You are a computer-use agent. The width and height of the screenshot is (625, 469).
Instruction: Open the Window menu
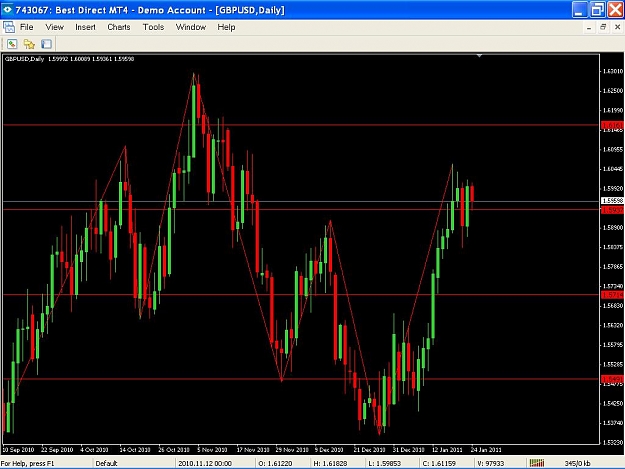191,27
